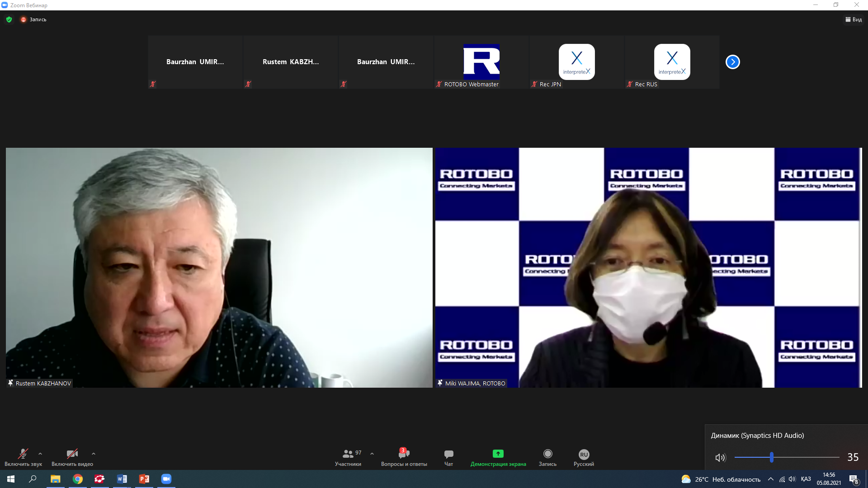This screenshot has width=868, height=488.
Task: Select the Rustem KABZH... participant thumbnail
Action: point(291,62)
